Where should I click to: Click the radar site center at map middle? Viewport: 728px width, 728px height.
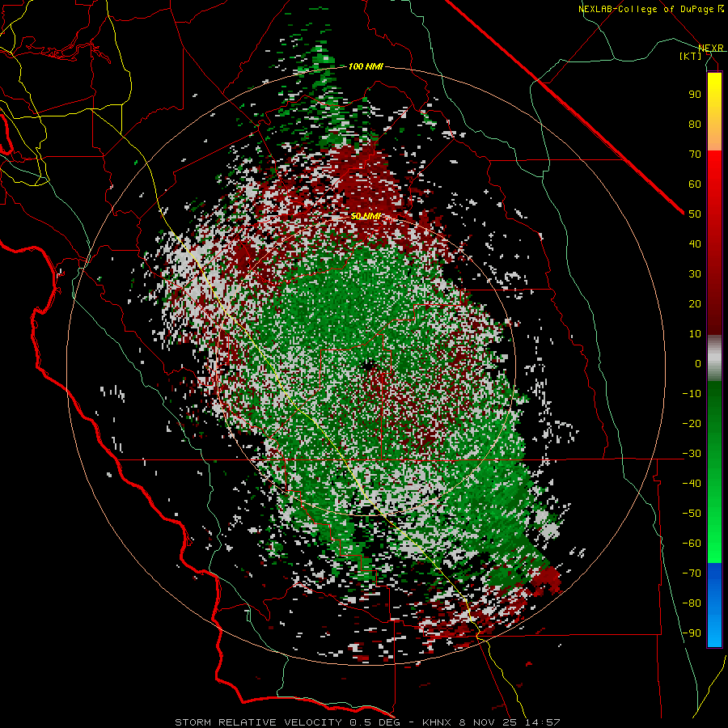coord(366,366)
